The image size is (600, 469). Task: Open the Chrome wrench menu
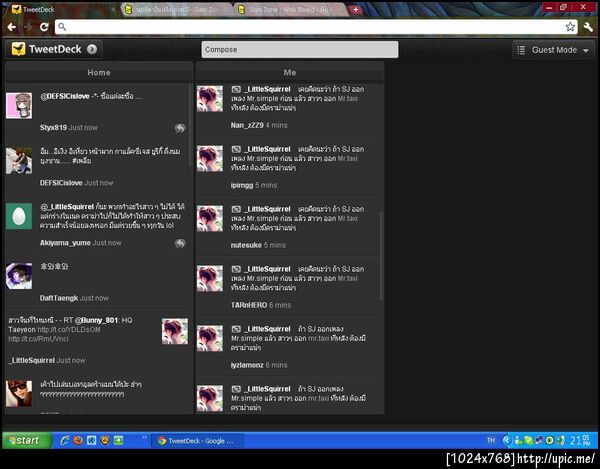coord(588,26)
